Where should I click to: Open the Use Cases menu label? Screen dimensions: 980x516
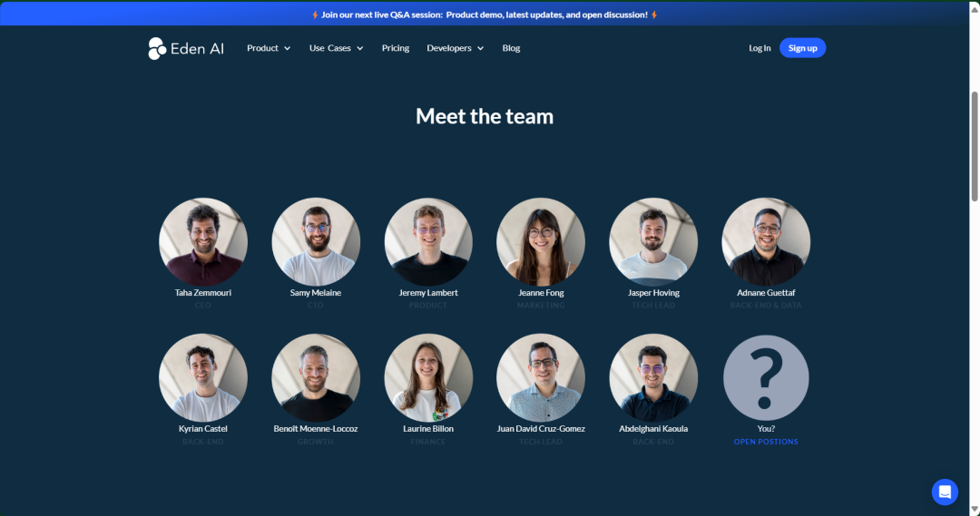330,48
